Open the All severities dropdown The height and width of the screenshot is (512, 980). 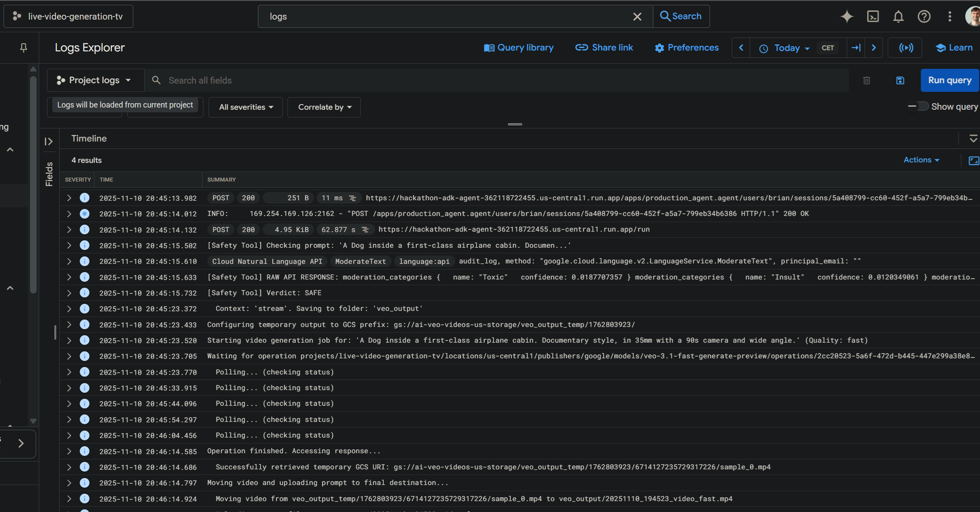pos(246,107)
